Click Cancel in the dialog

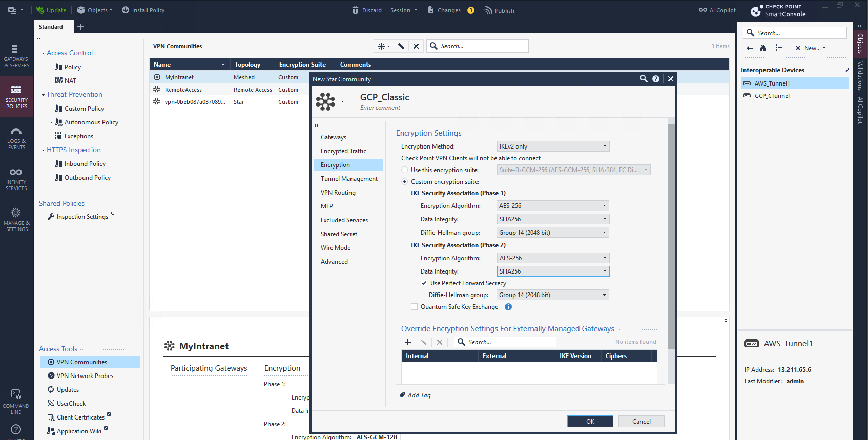(x=641, y=421)
